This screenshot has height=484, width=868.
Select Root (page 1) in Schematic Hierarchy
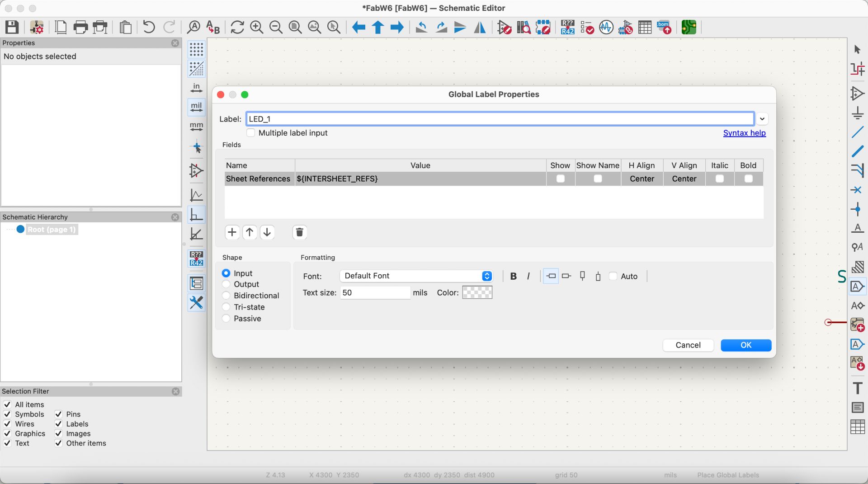point(52,230)
